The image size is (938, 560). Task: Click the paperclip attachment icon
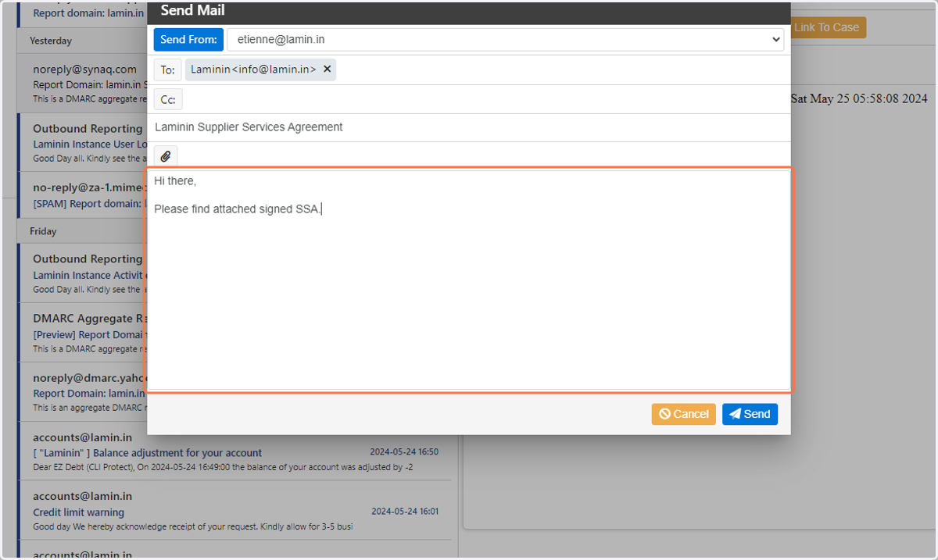[x=166, y=156]
